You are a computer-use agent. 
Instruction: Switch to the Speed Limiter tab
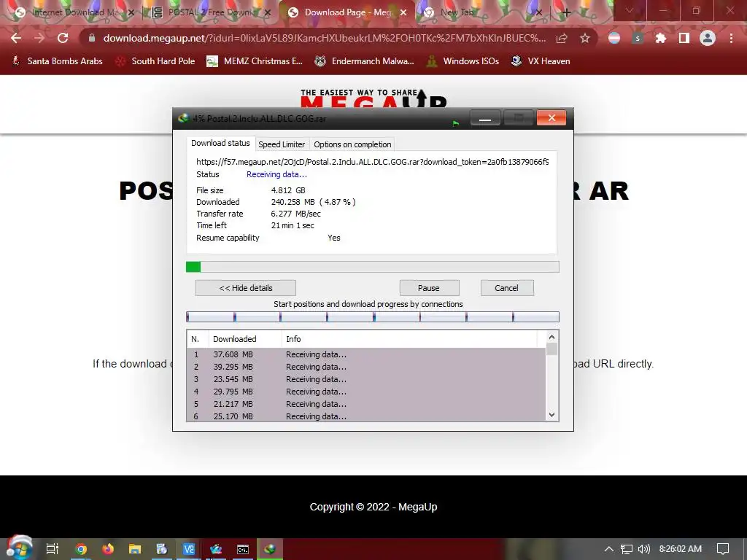coord(282,144)
